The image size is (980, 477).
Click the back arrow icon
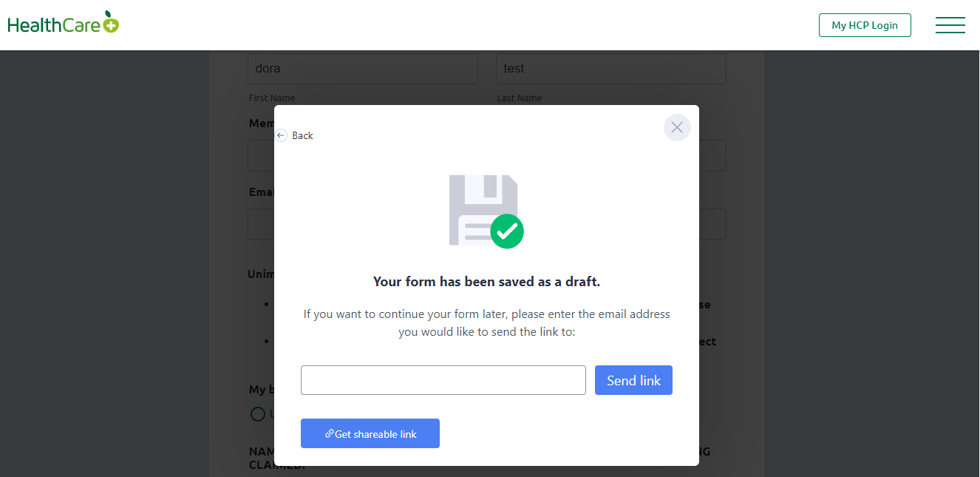pos(281,135)
